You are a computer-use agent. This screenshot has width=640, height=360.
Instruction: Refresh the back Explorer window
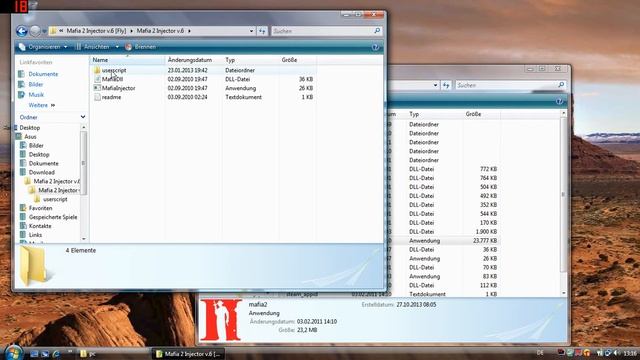coord(446,85)
